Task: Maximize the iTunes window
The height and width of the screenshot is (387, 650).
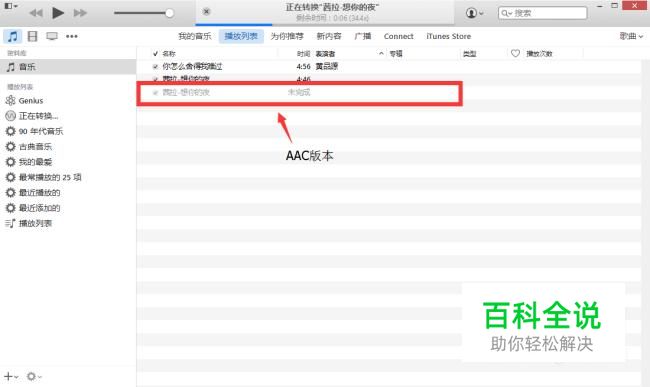Action: tap(614, 6)
